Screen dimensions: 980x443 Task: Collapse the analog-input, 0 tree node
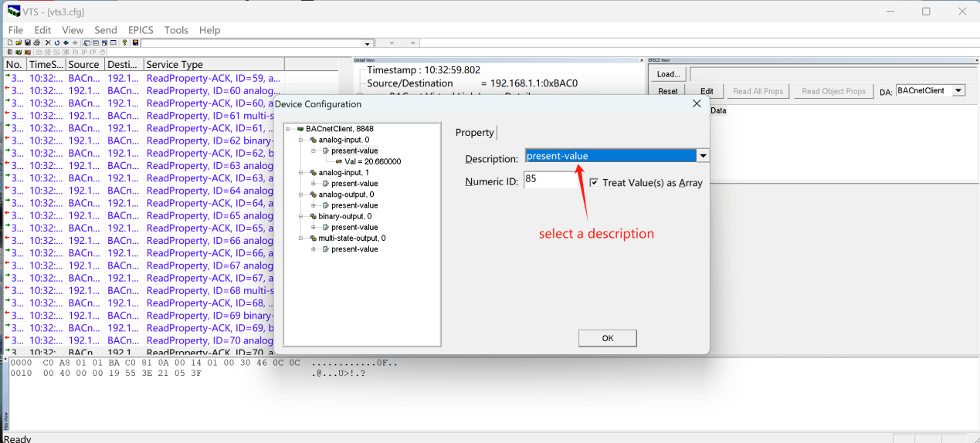(x=300, y=140)
